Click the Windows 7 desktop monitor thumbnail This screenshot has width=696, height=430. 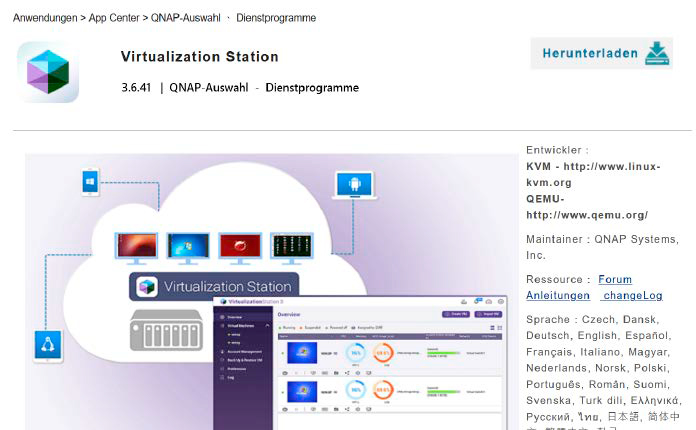click(188, 246)
